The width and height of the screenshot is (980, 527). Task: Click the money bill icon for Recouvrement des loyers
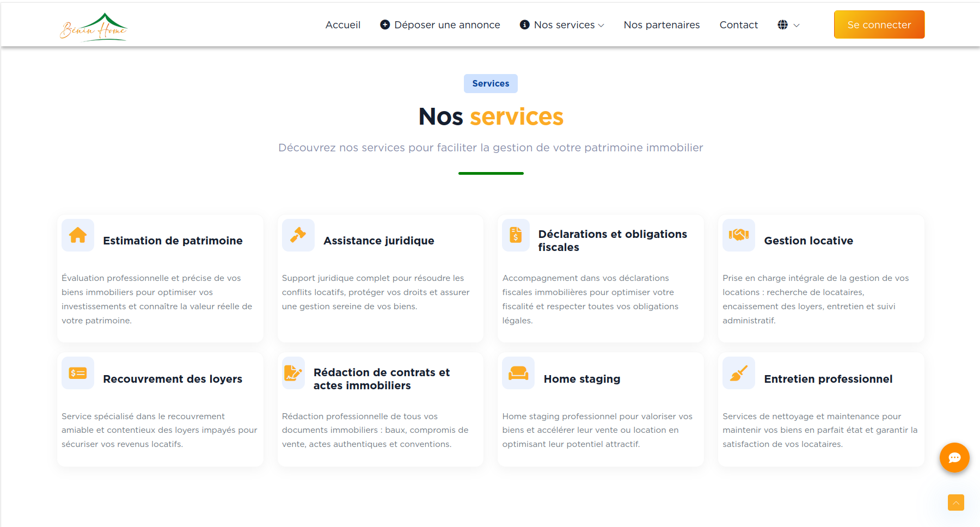pyautogui.click(x=78, y=373)
